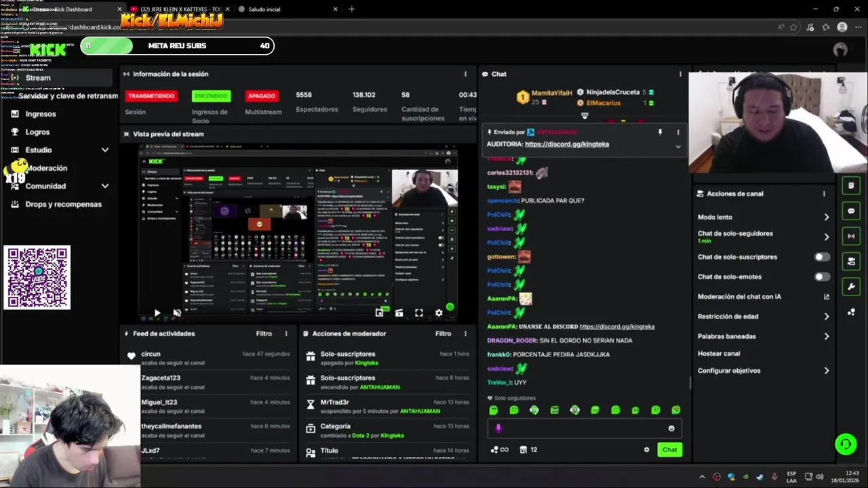Open discord link in AaaronPA's message
The width and height of the screenshot is (868, 488).
pos(617,327)
